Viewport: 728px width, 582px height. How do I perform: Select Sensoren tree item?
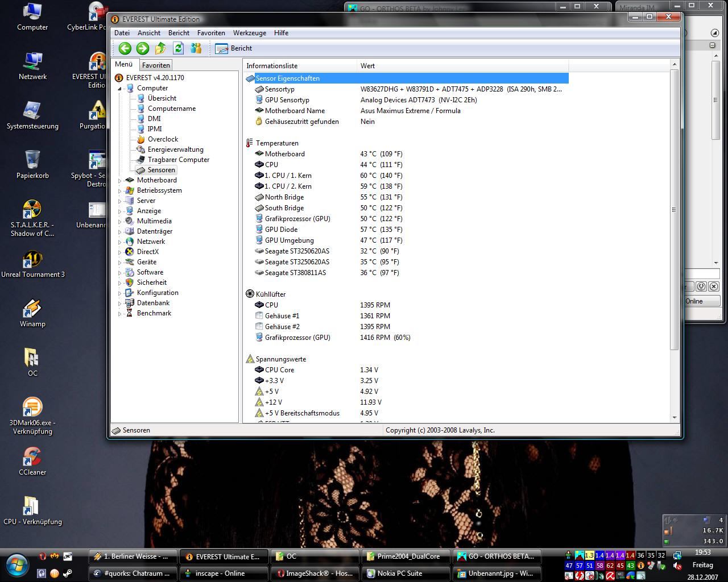161,170
